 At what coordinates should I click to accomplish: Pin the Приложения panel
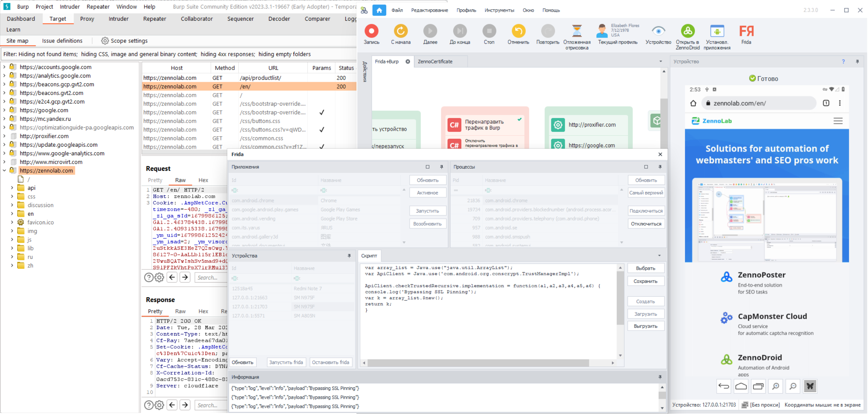pos(441,167)
